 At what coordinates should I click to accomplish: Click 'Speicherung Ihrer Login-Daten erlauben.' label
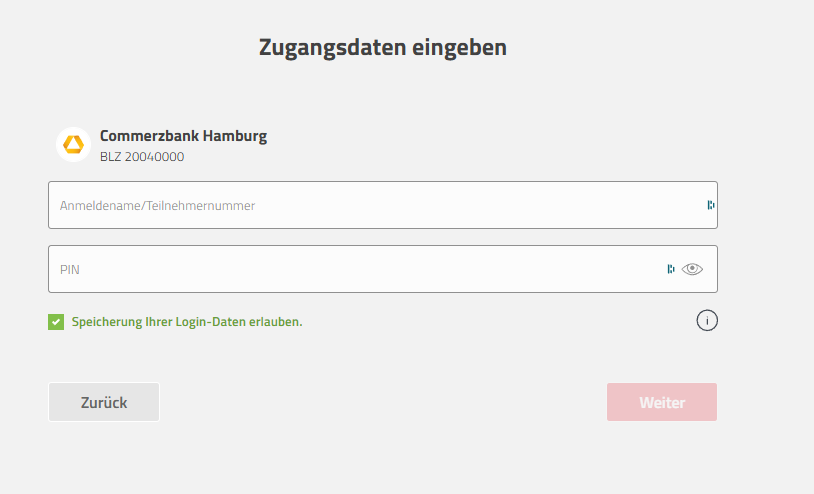(x=187, y=322)
